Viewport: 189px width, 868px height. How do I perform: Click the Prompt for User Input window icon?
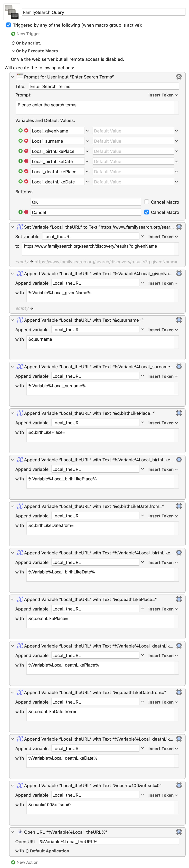[20, 76]
